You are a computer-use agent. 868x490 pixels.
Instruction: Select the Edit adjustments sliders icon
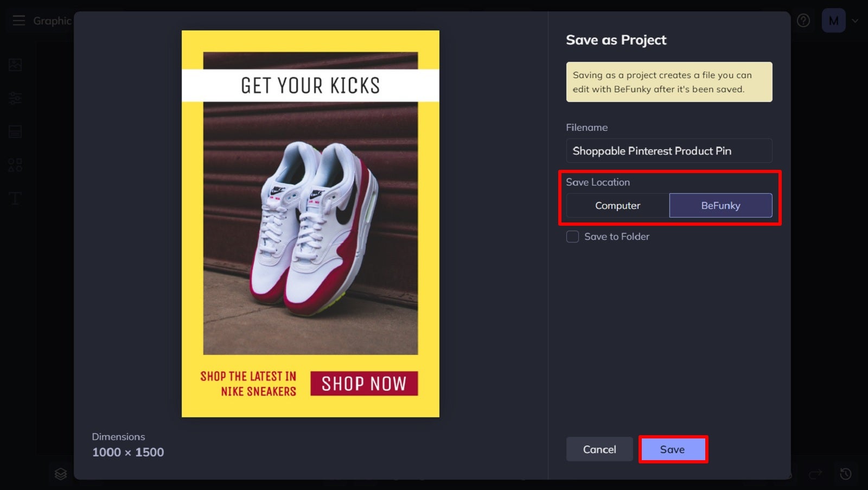[x=15, y=98]
